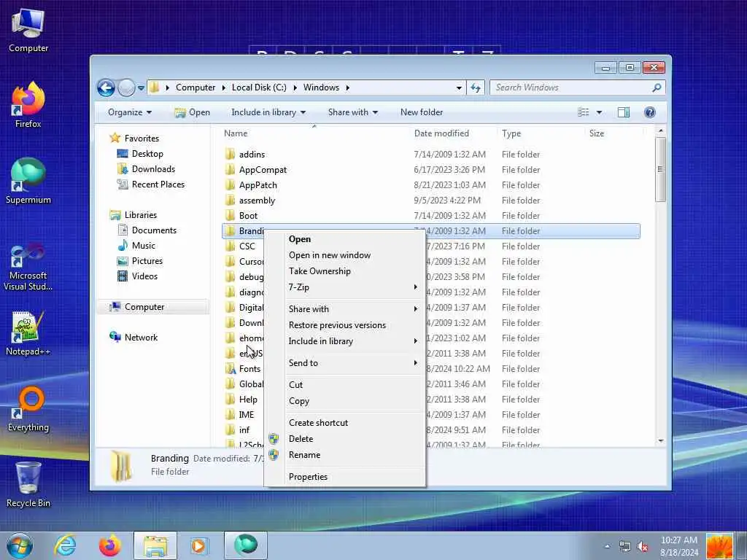Open Microsoft Visual Studio desktop shortcut
This screenshot has height=560, width=747.
[x=28, y=267]
